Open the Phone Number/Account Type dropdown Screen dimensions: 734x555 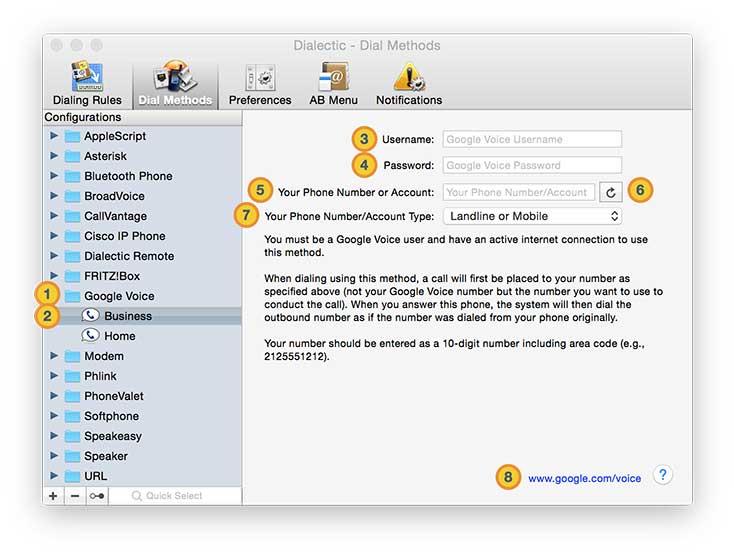tap(532, 216)
